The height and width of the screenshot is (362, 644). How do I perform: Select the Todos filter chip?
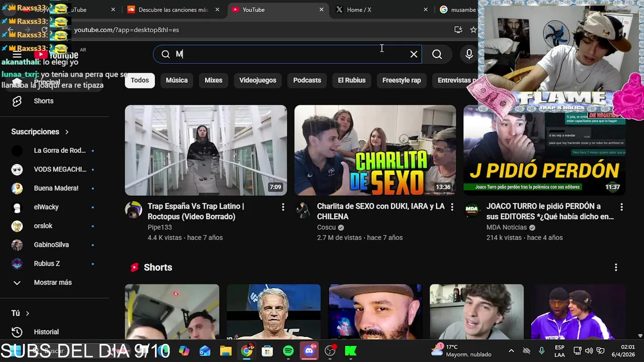[x=140, y=80]
